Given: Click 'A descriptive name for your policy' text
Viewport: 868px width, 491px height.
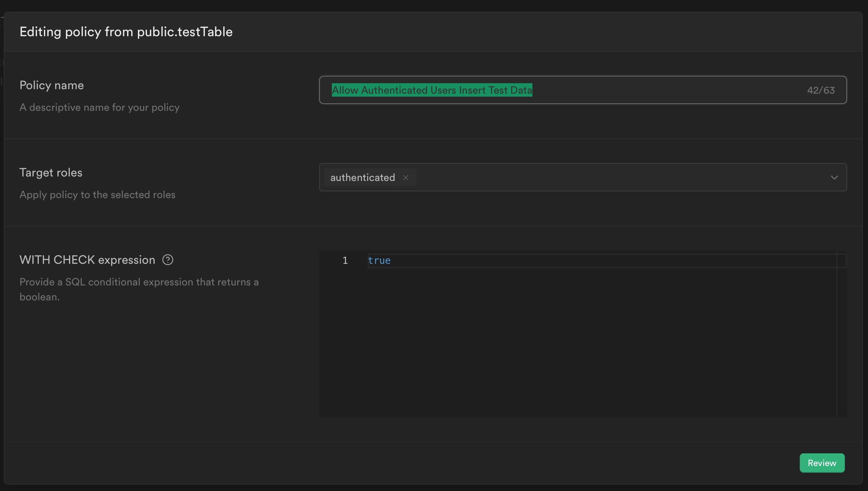Looking at the screenshot, I should 100,107.
